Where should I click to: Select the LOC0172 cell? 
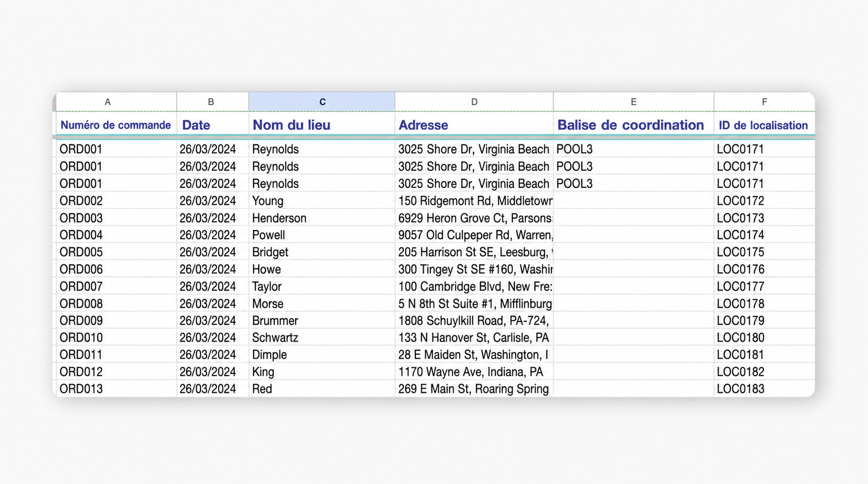764,201
